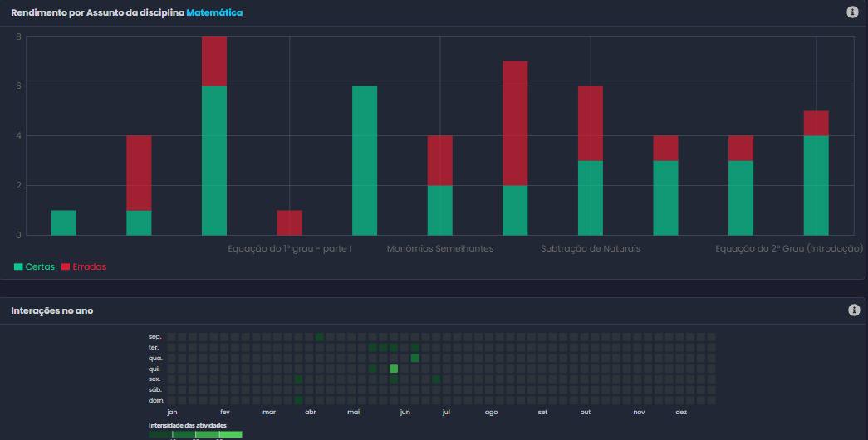Click the brightest green Thursday heatmap cell
The image size is (868, 440).
point(394,369)
